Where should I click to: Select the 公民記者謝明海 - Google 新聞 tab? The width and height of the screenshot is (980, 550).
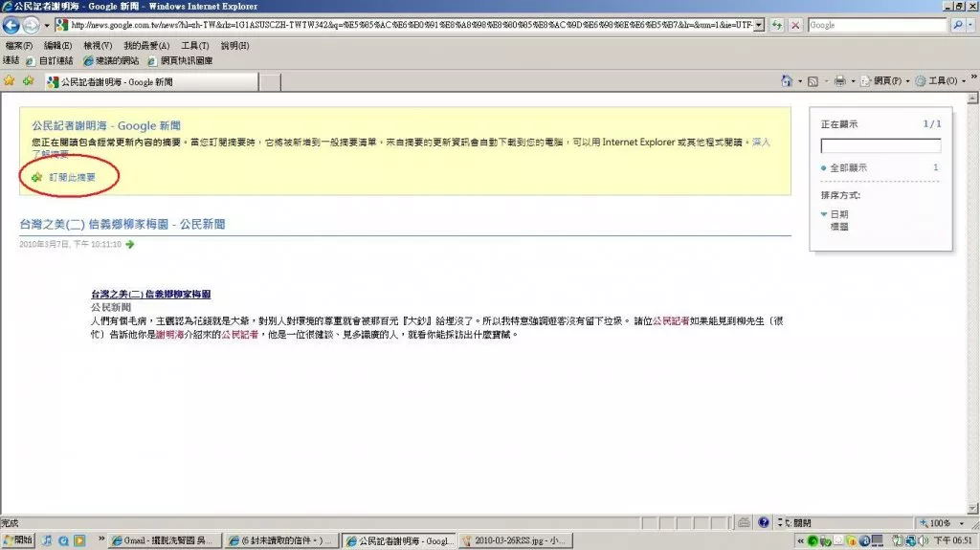click(x=150, y=82)
